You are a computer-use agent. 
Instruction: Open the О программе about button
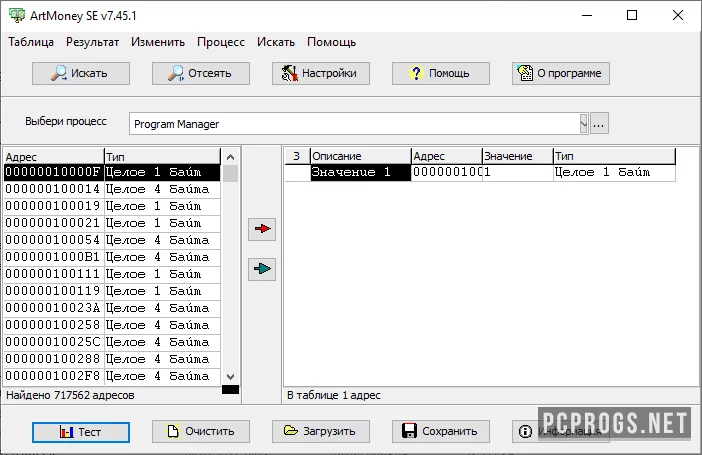(561, 73)
